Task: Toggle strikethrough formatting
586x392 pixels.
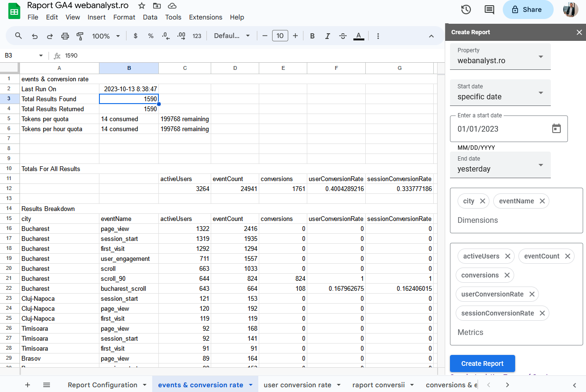Action: point(342,36)
